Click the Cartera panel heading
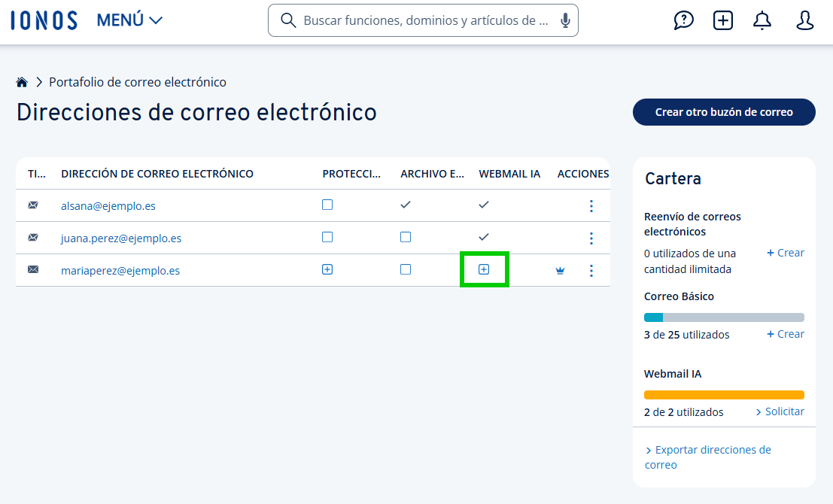This screenshot has height=504, width=833. 673,178
